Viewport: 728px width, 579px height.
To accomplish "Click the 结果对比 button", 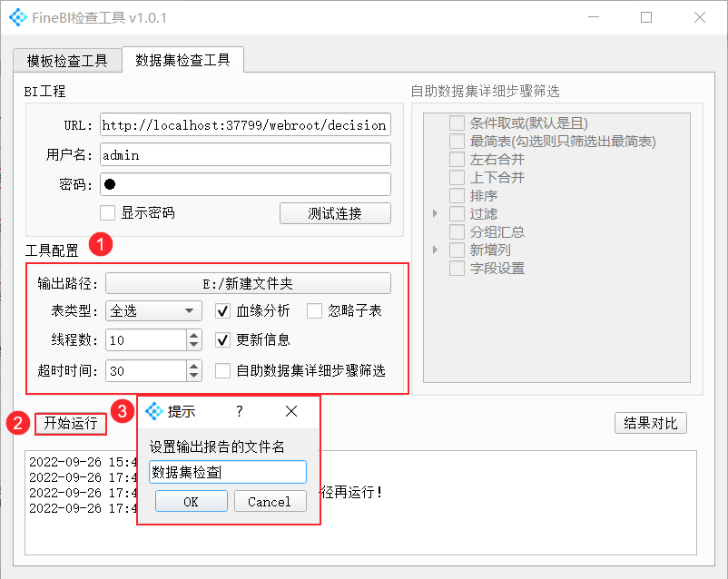I will click(x=651, y=423).
